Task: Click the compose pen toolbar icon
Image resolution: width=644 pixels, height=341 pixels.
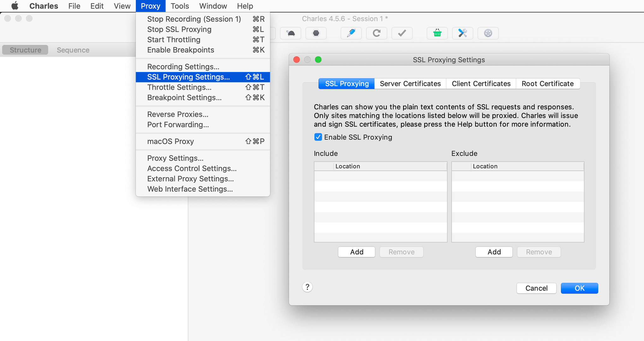Action: [351, 33]
